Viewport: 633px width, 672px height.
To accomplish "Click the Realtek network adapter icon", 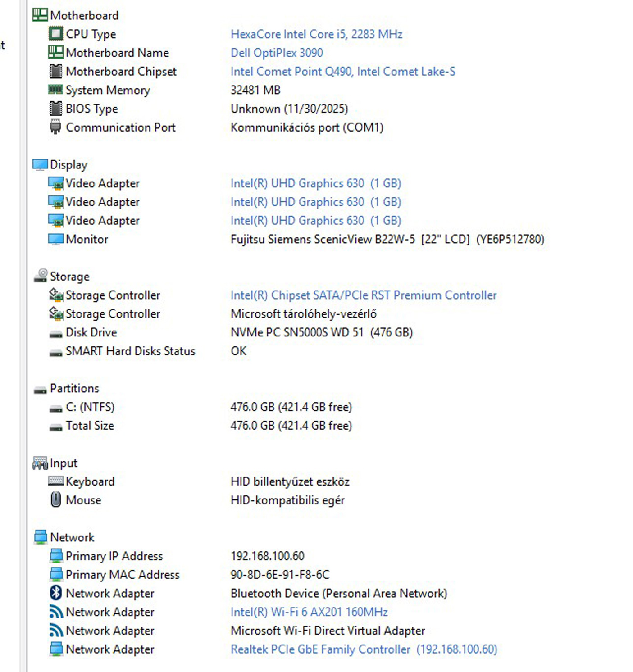I will (56, 649).
